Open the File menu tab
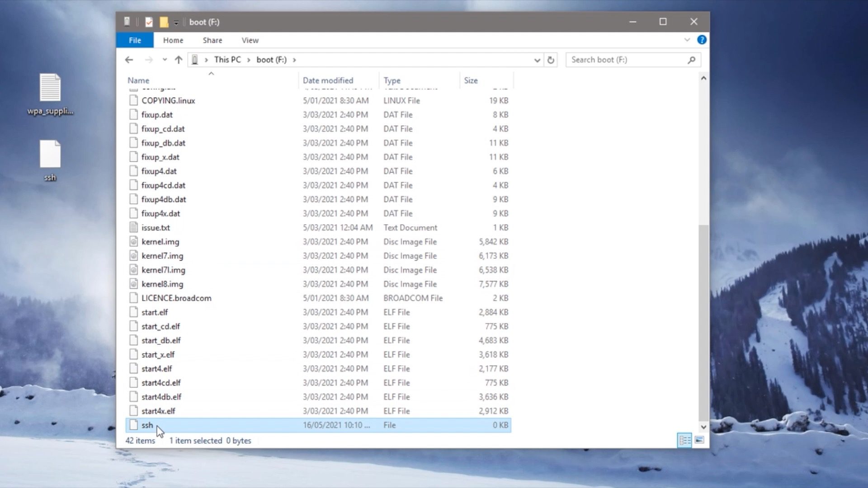 (x=135, y=40)
